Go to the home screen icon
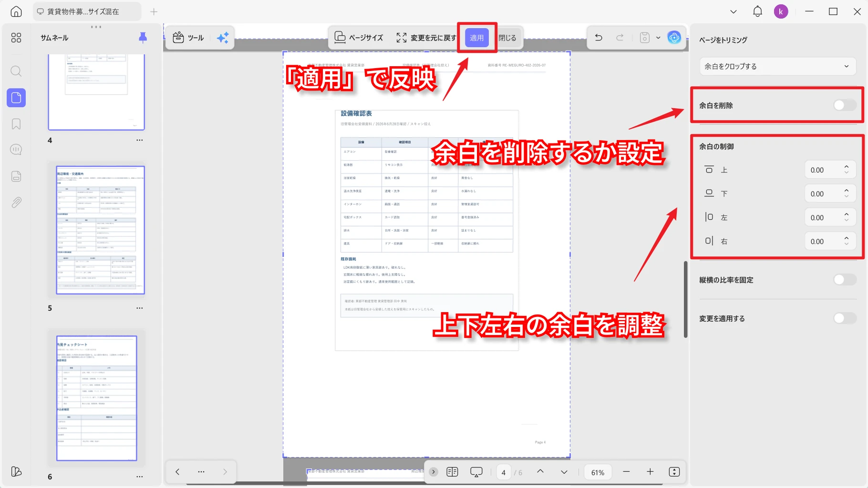This screenshot has width=868, height=488. [x=16, y=11]
